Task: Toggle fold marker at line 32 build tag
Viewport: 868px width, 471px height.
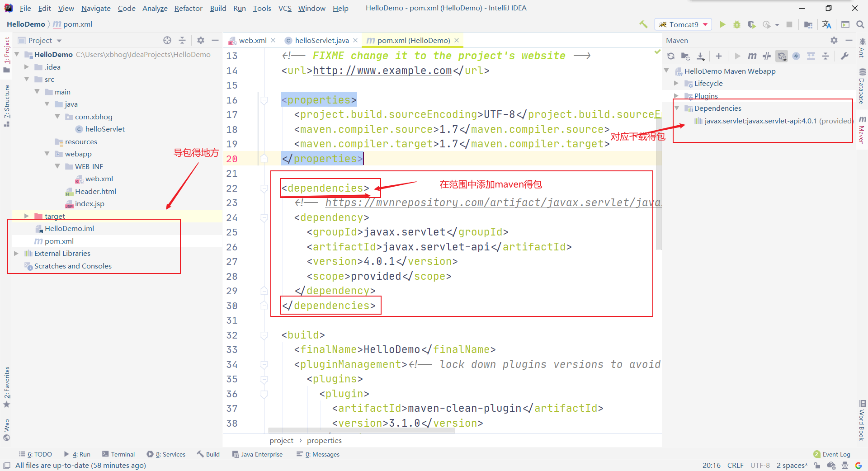Action: tap(264, 335)
